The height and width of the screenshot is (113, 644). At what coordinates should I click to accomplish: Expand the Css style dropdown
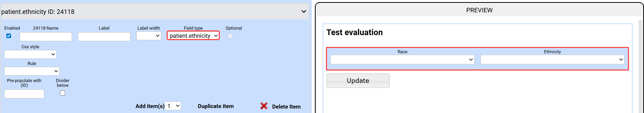31,55
